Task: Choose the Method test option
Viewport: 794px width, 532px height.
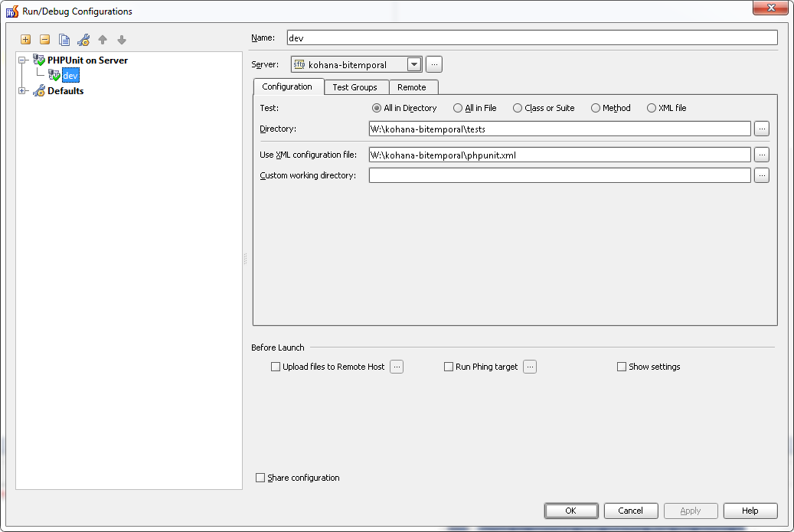Action: click(x=595, y=108)
